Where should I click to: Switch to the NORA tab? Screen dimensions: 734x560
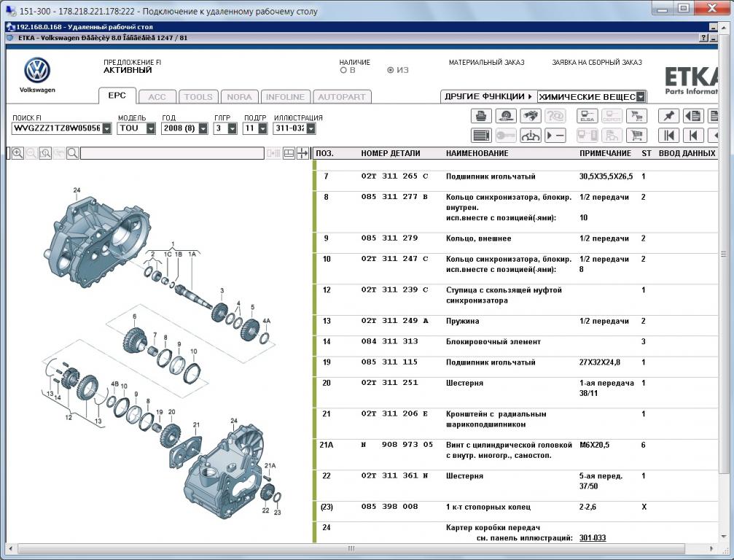(x=239, y=97)
